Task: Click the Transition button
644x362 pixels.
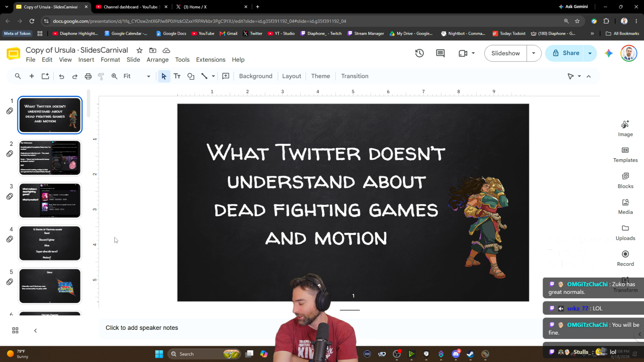Action: click(x=355, y=76)
